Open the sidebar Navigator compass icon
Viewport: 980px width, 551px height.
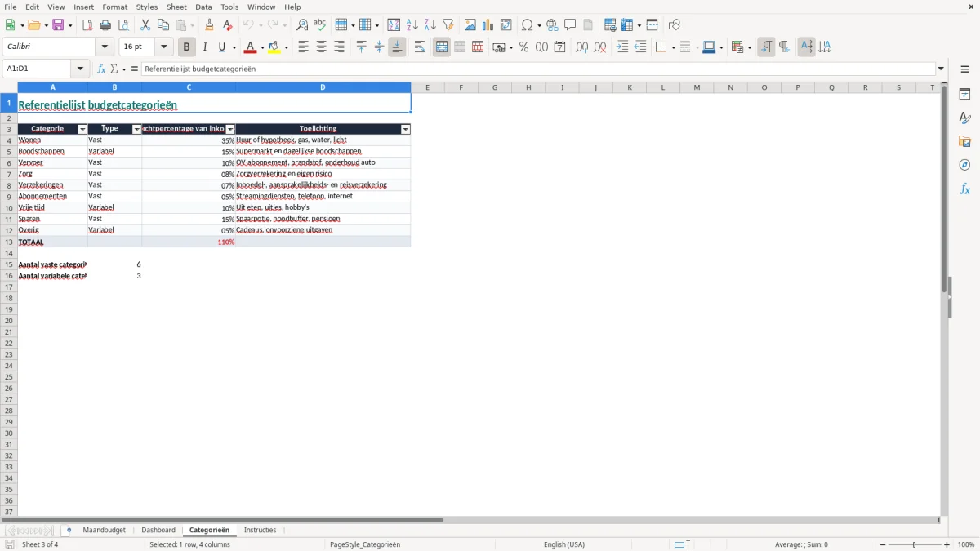pyautogui.click(x=964, y=165)
